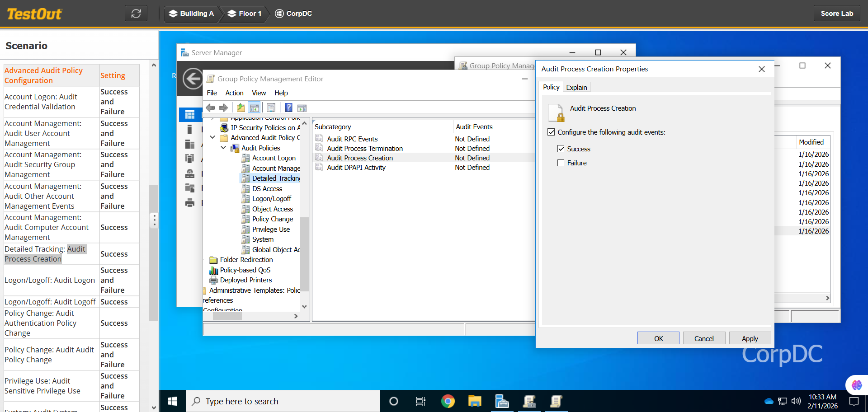Toggle Show/Hide Console Tree toolbar icon
This screenshot has width=868, height=412.
tap(255, 108)
